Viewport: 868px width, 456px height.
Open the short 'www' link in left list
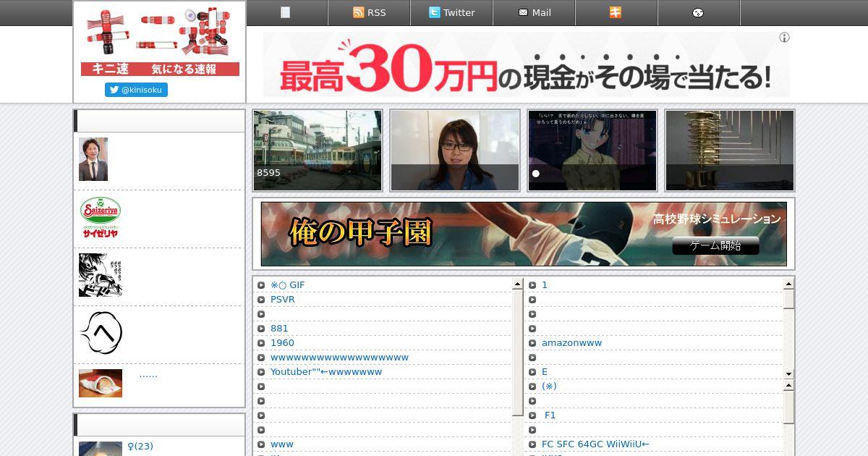(x=282, y=444)
